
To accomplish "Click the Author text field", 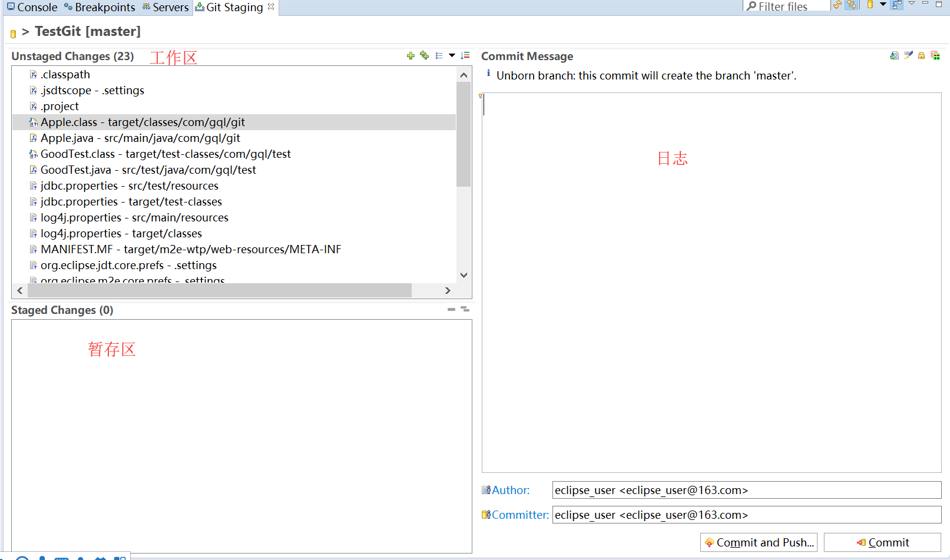I will tap(747, 490).
